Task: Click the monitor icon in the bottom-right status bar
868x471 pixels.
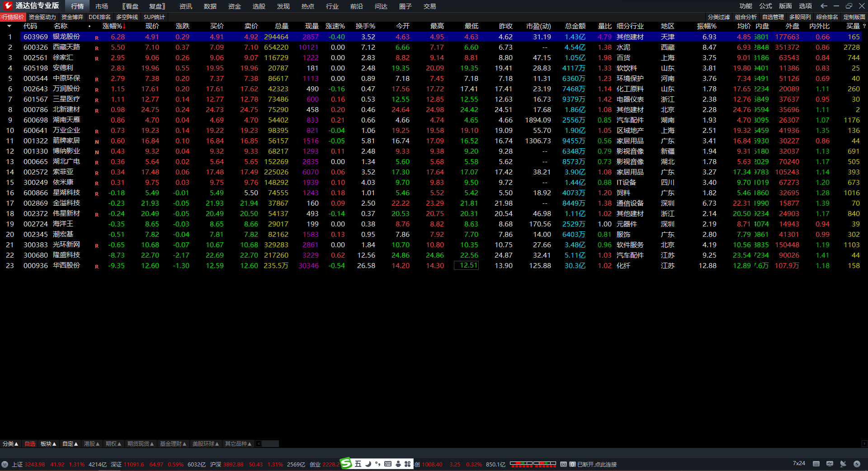Action: coord(830,464)
